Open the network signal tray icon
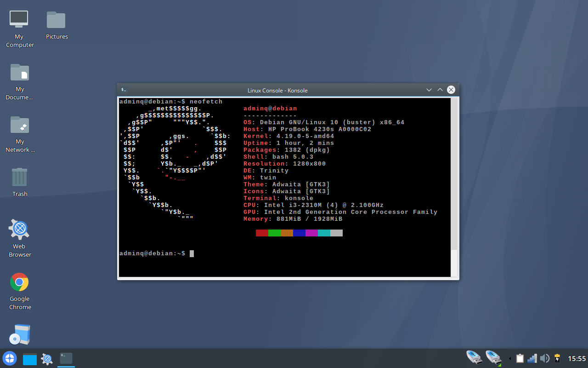This screenshot has width=588, height=368. 532,358
